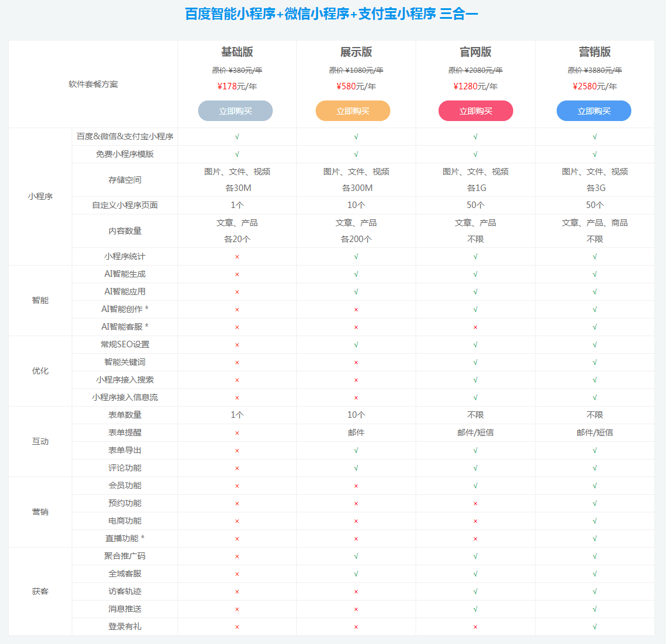Click the 各20个 content count value
666x644 pixels.
pyautogui.click(x=237, y=239)
